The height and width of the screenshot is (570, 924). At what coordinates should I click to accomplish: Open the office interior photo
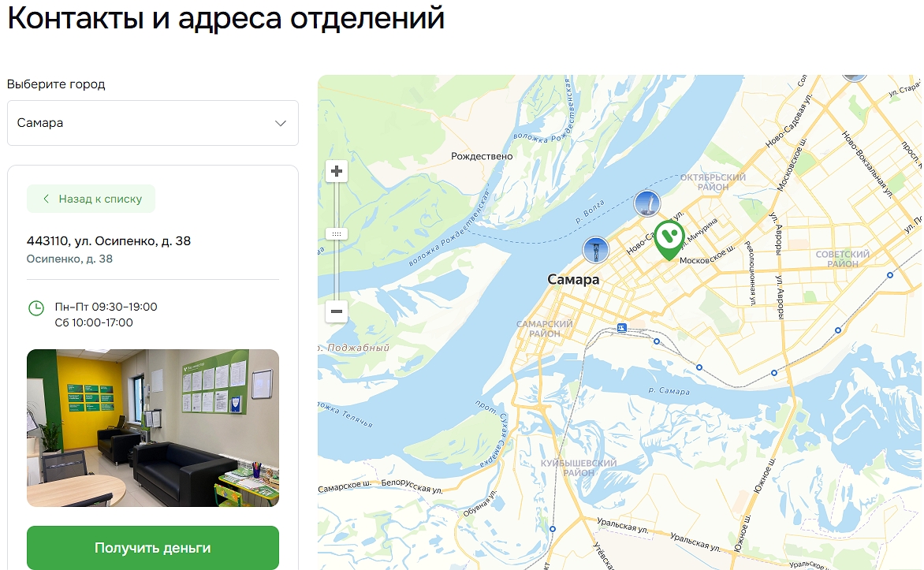pos(153,428)
